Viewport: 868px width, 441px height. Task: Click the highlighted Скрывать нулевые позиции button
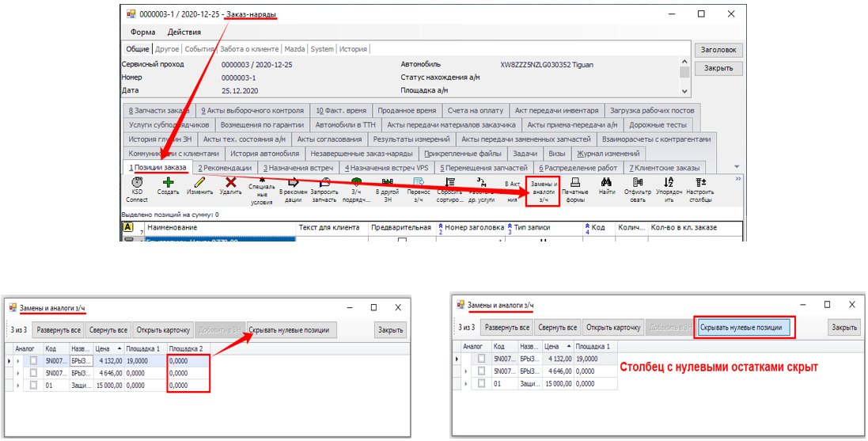[743, 327]
